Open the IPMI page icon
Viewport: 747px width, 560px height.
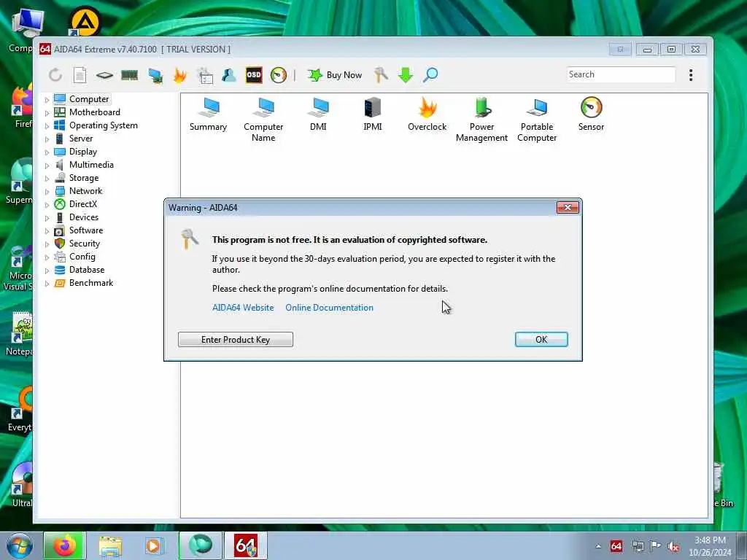click(x=373, y=114)
